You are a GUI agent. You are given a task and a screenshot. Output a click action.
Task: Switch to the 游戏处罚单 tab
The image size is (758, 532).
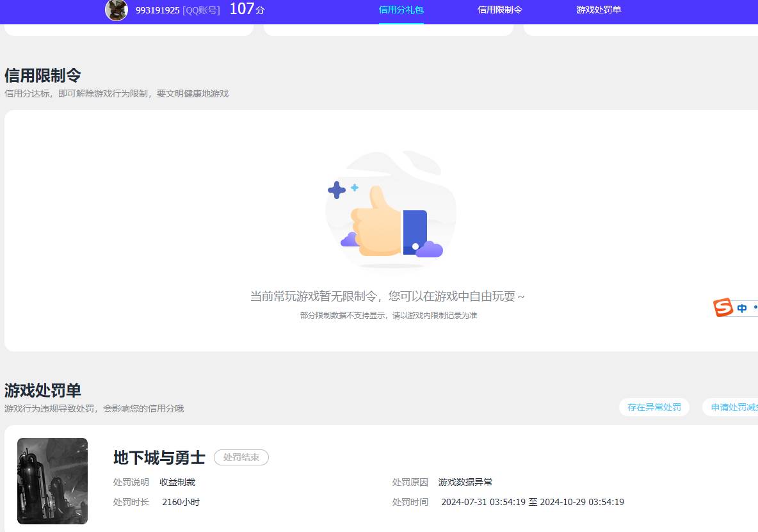click(x=598, y=10)
